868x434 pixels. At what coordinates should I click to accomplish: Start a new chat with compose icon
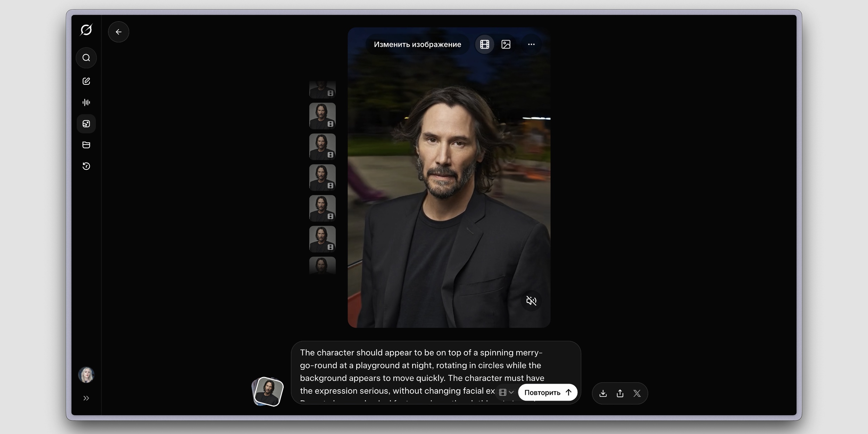click(86, 81)
